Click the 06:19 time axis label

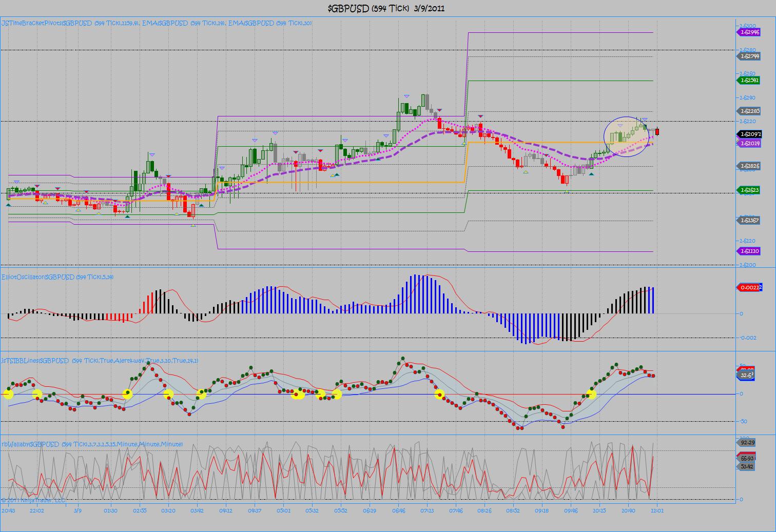click(x=370, y=510)
